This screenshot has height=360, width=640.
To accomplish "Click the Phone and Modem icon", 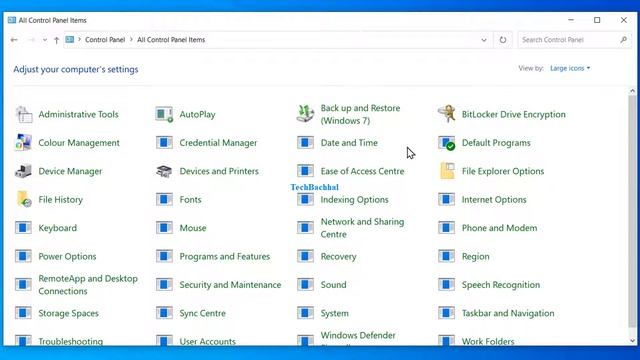I will pos(447,228).
